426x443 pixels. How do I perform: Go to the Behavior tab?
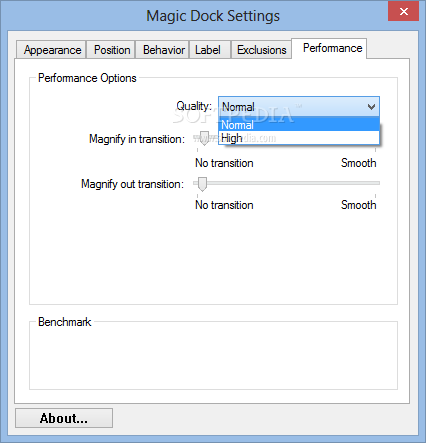point(162,50)
